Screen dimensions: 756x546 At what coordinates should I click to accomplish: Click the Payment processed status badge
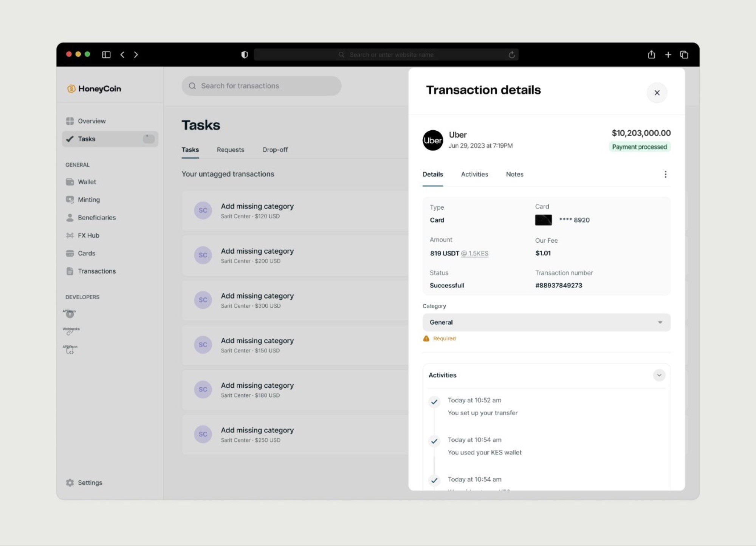(x=640, y=147)
